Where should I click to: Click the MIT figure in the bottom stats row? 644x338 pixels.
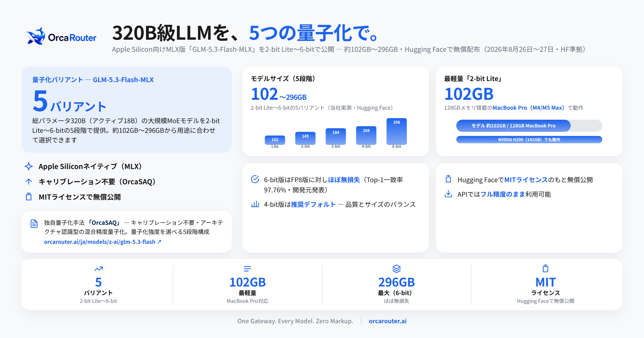tap(546, 282)
